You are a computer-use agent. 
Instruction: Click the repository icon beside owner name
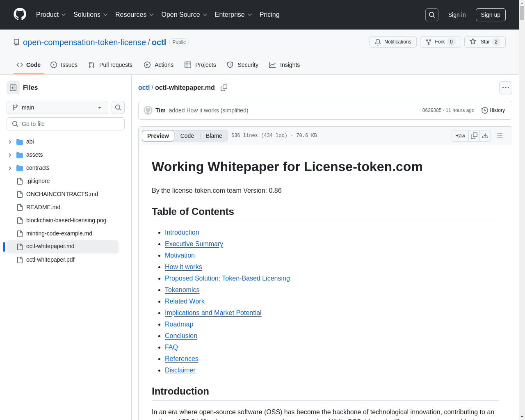click(16, 42)
